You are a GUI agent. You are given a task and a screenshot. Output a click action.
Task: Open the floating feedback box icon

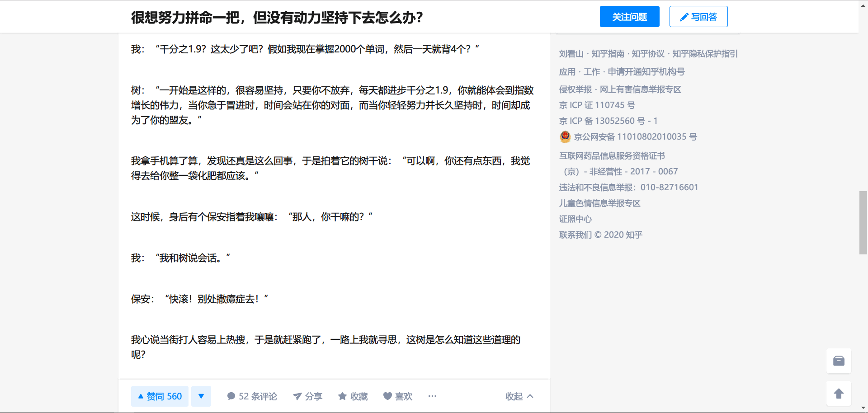pos(839,361)
